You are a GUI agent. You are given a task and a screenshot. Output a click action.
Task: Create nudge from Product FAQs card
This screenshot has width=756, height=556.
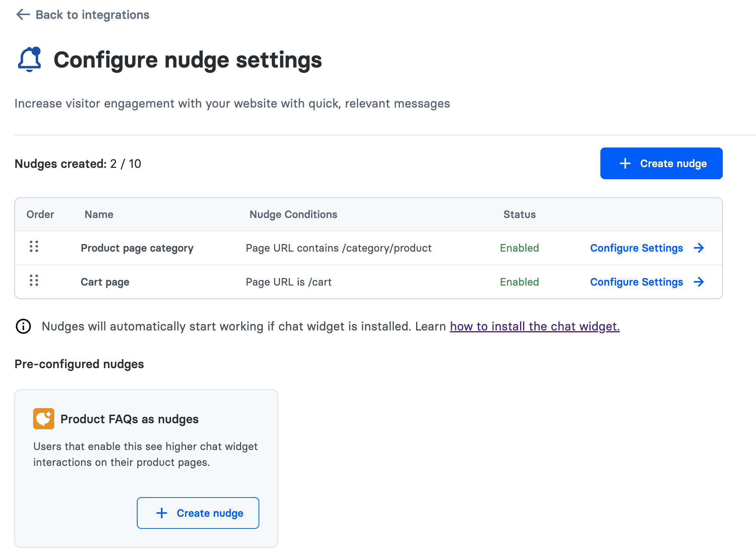click(198, 513)
